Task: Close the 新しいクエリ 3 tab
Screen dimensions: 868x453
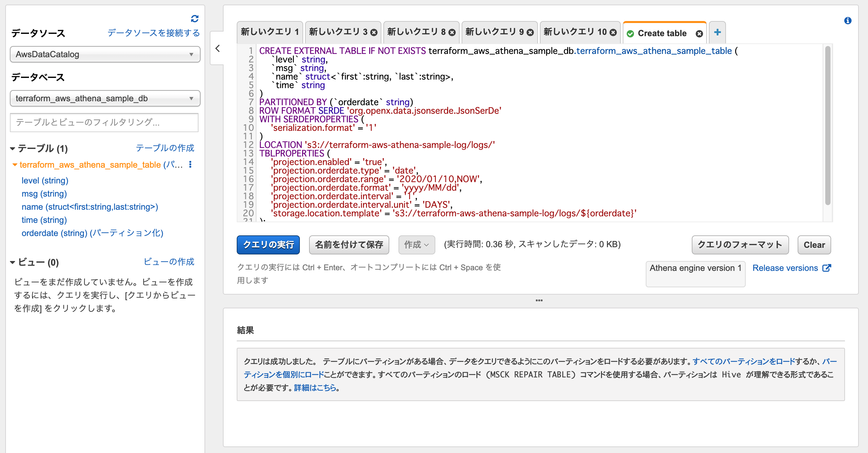Action: click(x=374, y=32)
